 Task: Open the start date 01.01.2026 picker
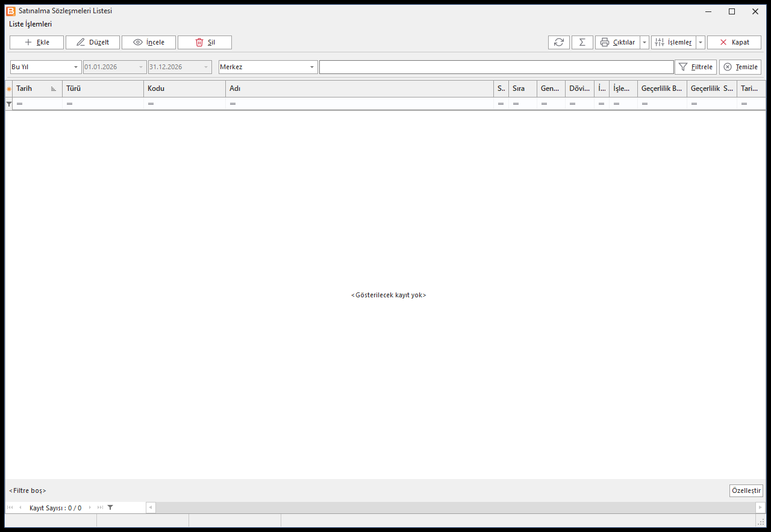click(x=115, y=67)
